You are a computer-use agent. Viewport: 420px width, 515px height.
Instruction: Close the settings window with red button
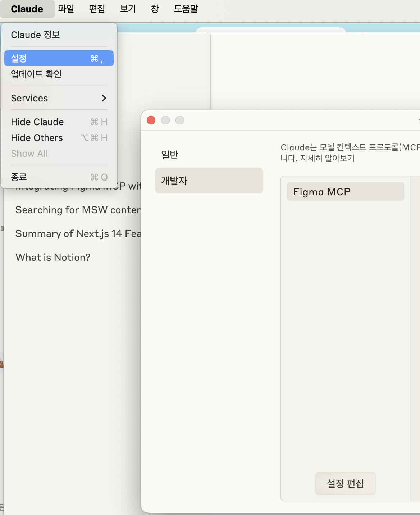pos(151,120)
